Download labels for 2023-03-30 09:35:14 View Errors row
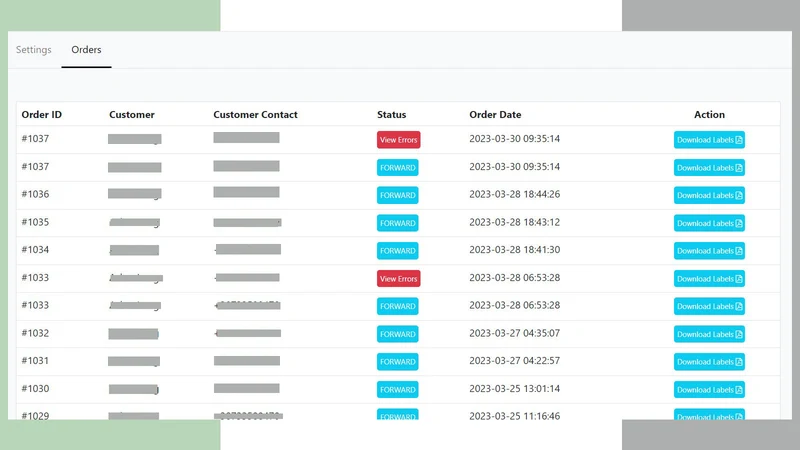Screen dimensions: 800x450 coord(709,140)
